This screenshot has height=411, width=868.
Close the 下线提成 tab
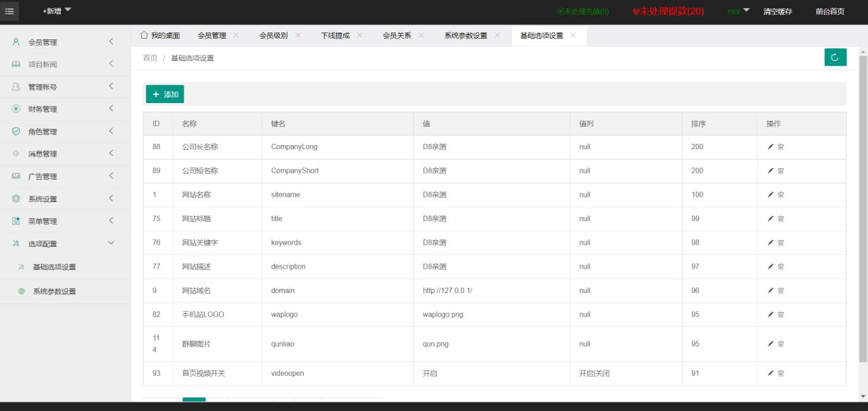click(x=359, y=35)
